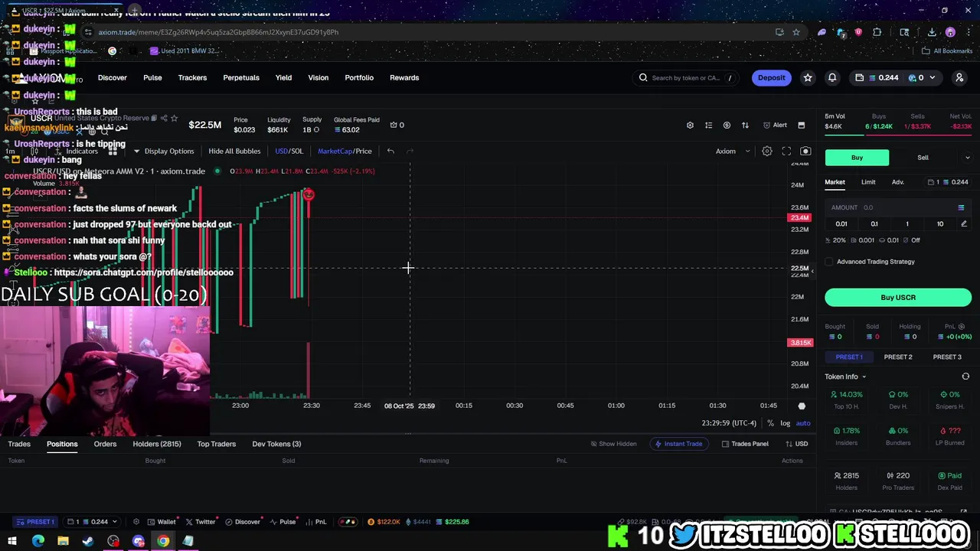980x551 pixels.
Task: Choose the 0.1 quick amount
Action: coord(874,223)
